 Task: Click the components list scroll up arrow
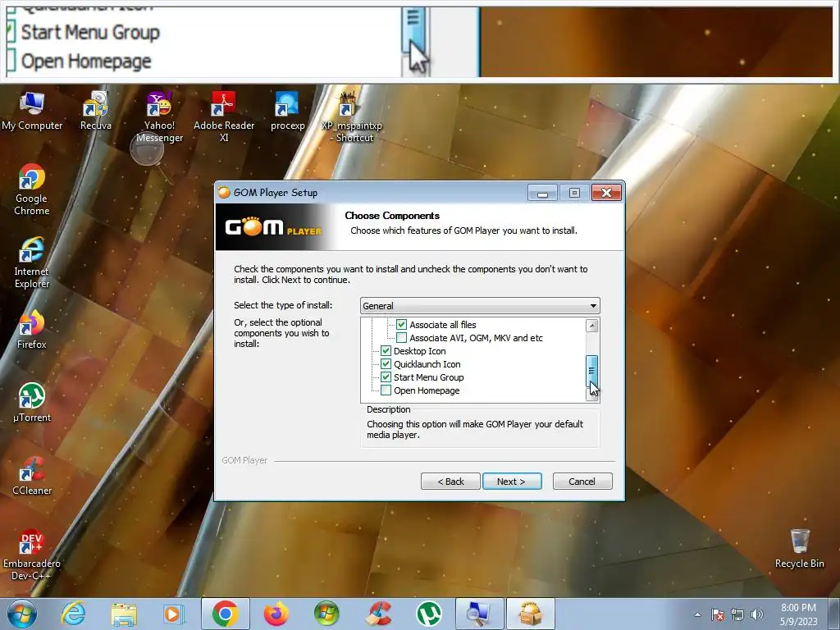pyautogui.click(x=592, y=326)
